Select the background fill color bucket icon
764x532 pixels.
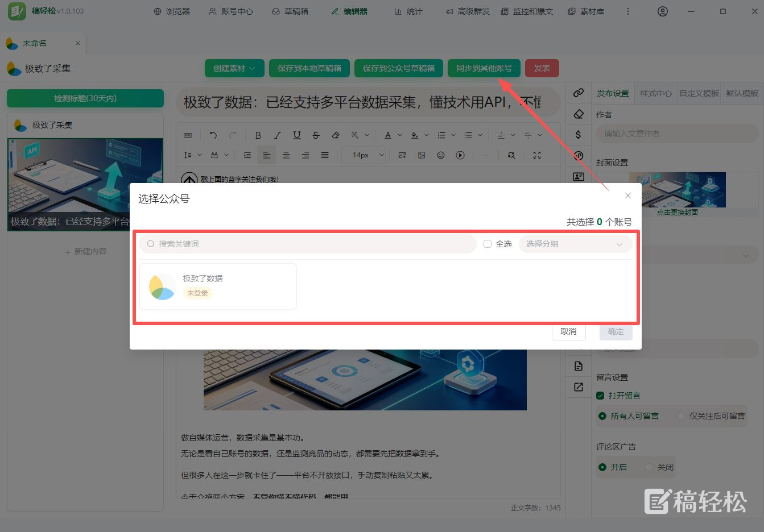pos(415,135)
